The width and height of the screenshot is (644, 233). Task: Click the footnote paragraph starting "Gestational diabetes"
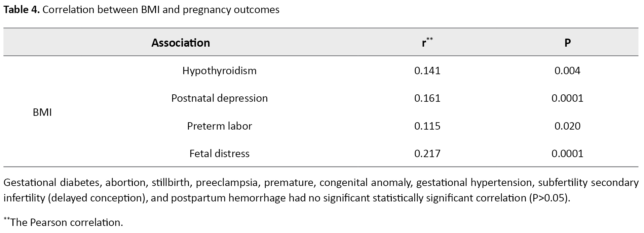coord(321,190)
